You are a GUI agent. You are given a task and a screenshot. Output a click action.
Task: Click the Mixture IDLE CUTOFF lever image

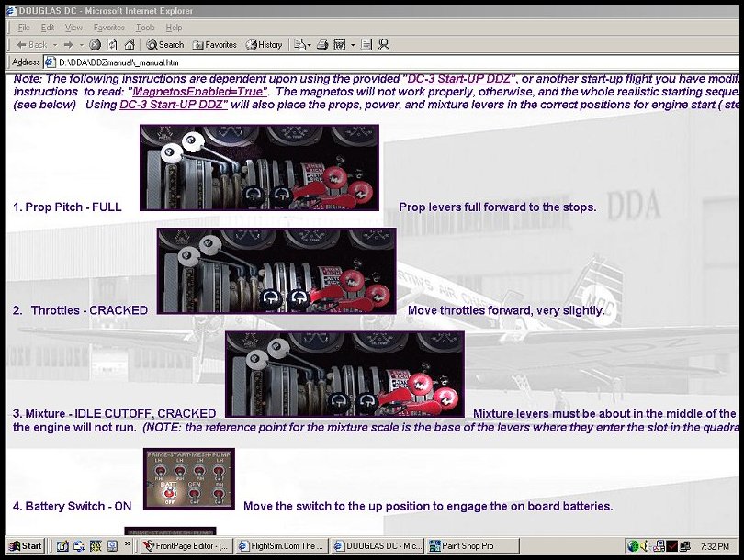345,375
